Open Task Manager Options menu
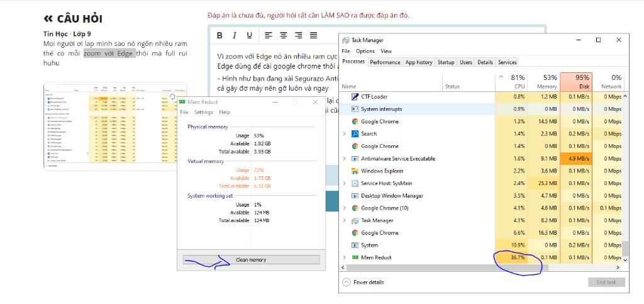Screen dimensions: 644x304 pyautogui.click(x=365, y=51)
